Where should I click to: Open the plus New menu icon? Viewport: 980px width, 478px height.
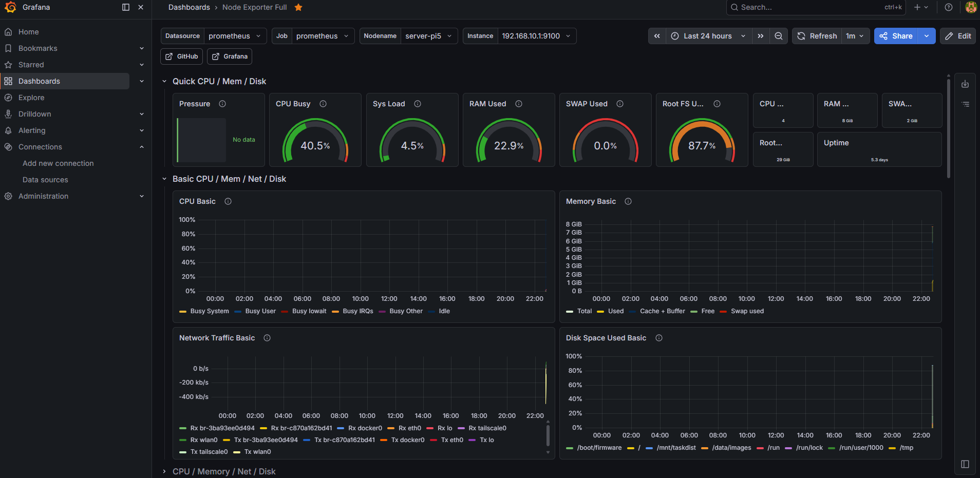coord(921,7)
